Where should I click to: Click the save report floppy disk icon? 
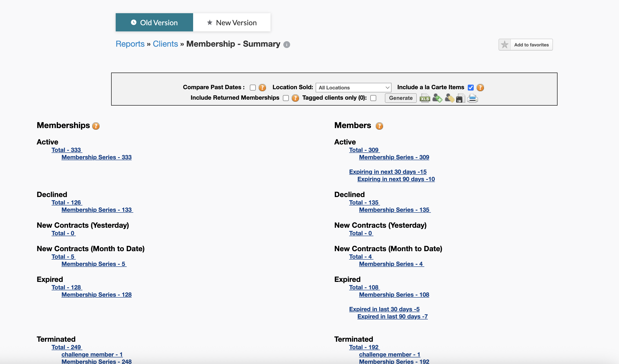[460, 99]
